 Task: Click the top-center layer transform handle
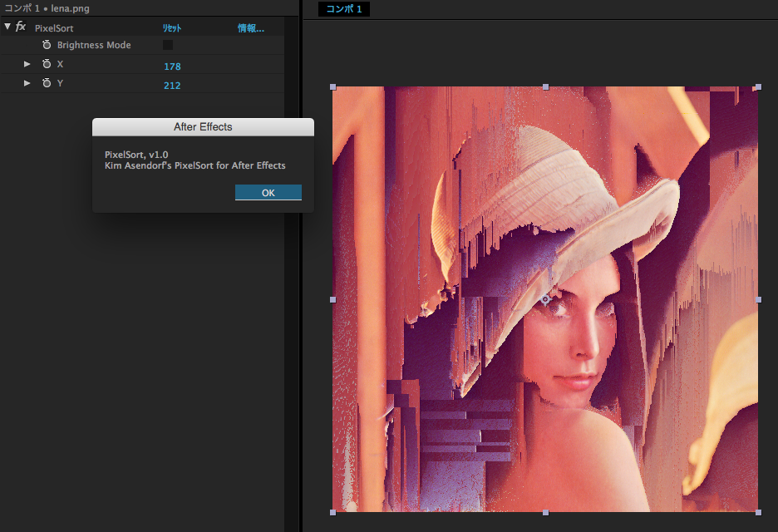(x=546, y=86)
